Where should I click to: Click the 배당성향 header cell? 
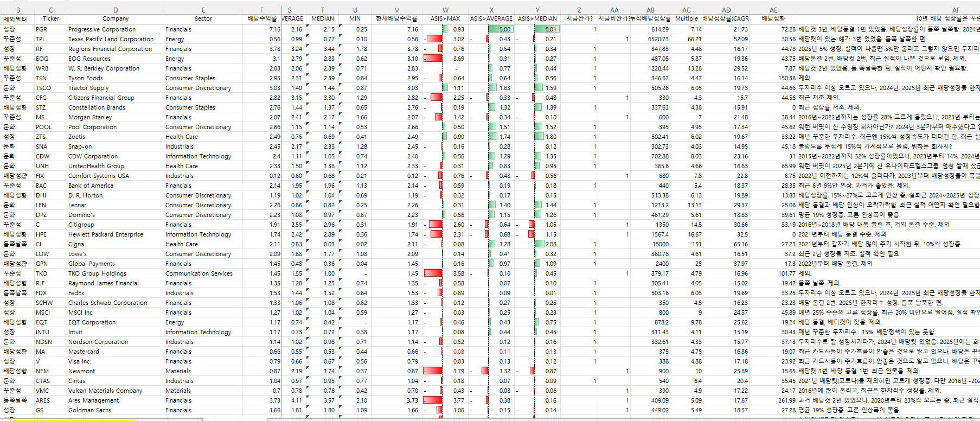pos(773,18)
